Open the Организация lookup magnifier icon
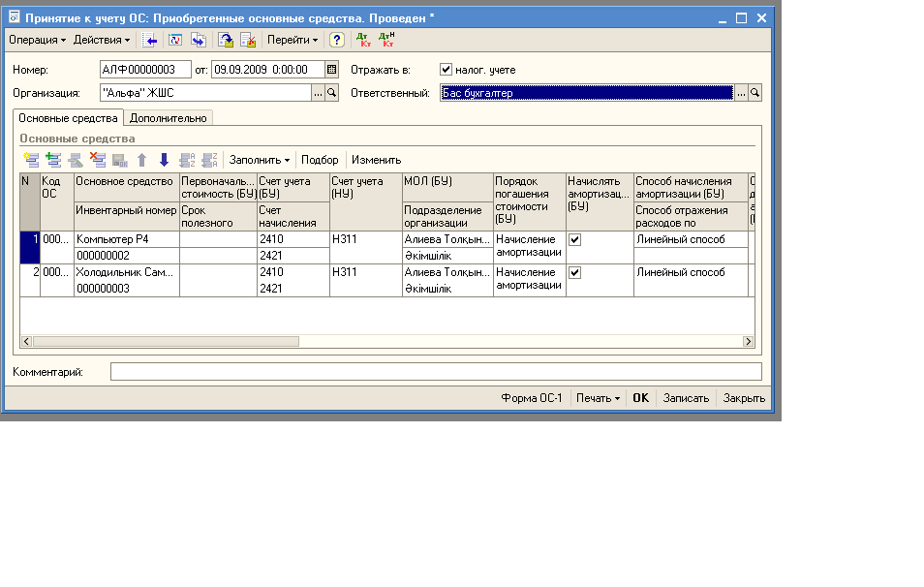 point(331,93)
